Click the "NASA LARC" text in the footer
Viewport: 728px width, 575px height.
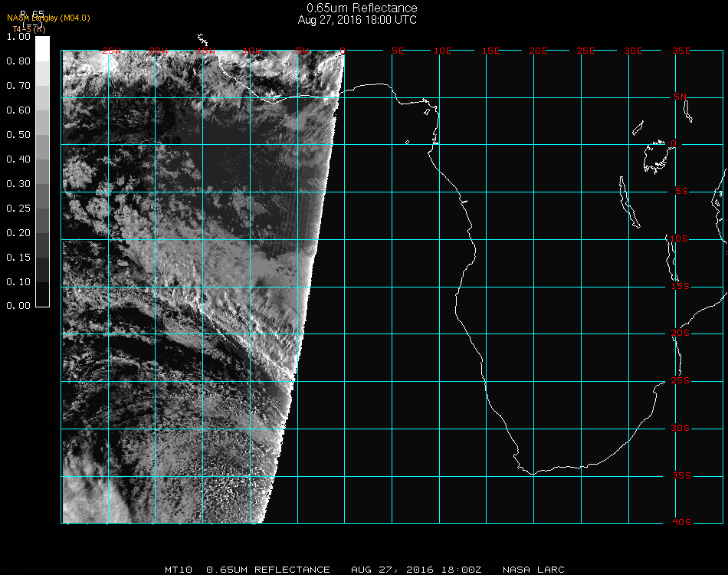(x=533, y=570)
